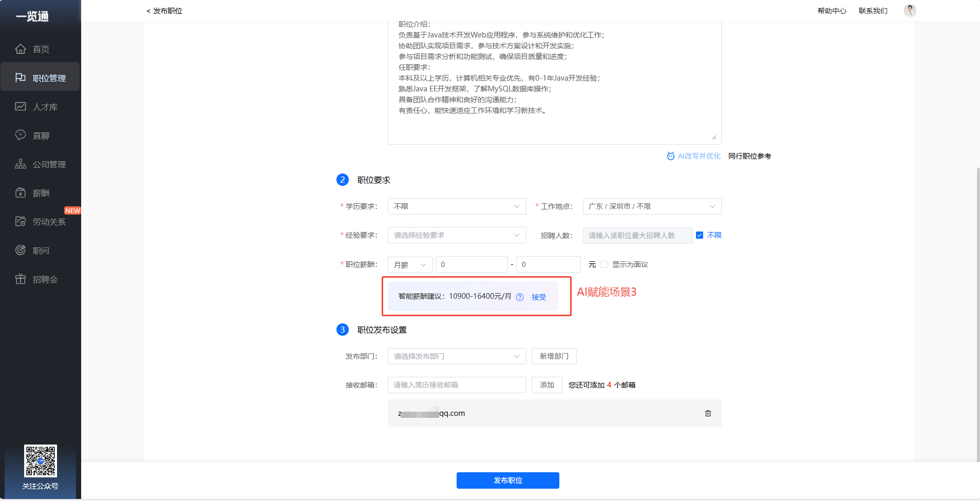Open 职位管理 in the sidebar
Screen dimensions: 980x501
[x=41, y=78]
